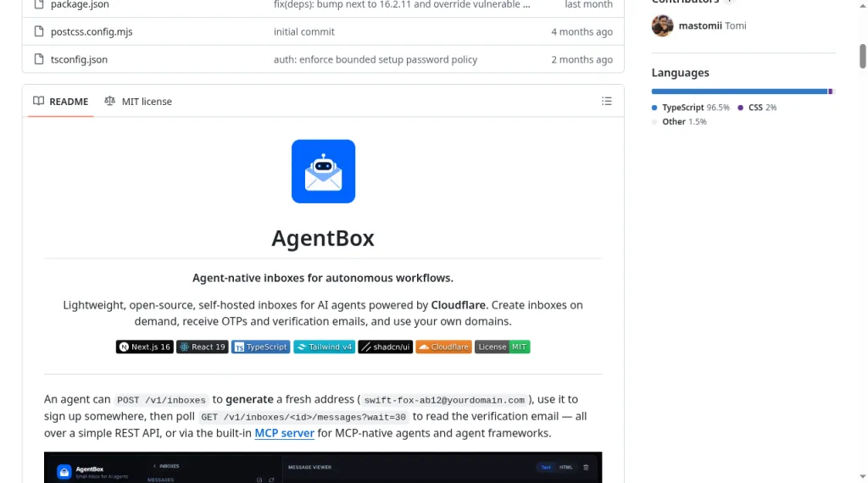This screenshot has height=483, width=868.
Task: Click the Other 1.5% language entry
Action: tap(679, 122)
